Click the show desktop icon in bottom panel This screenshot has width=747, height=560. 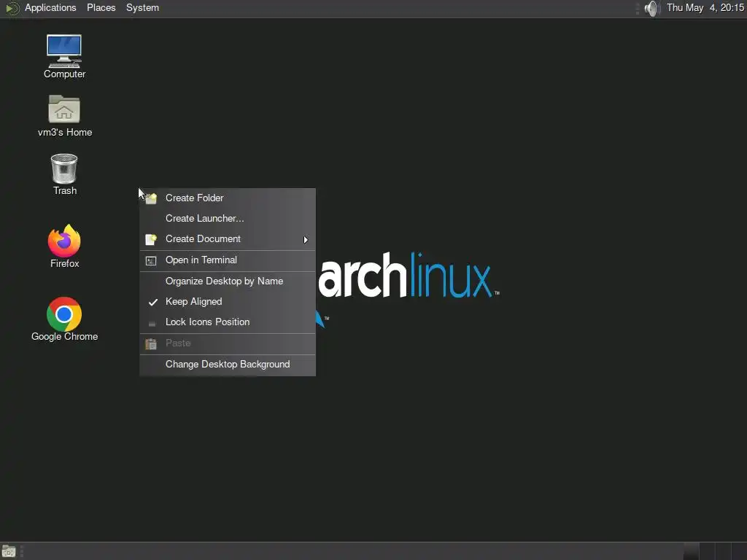coord(9,551)
